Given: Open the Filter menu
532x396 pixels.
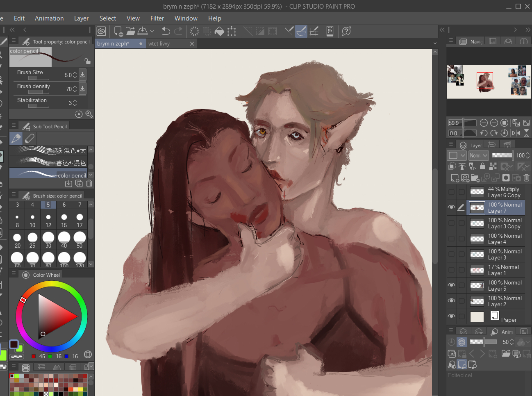Looking at the screenshot, I should [x=157, y=18].
